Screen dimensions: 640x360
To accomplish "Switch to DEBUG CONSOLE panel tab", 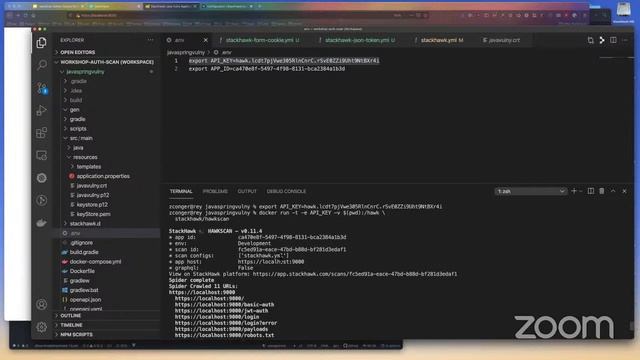I will click(x=286, y=191).
